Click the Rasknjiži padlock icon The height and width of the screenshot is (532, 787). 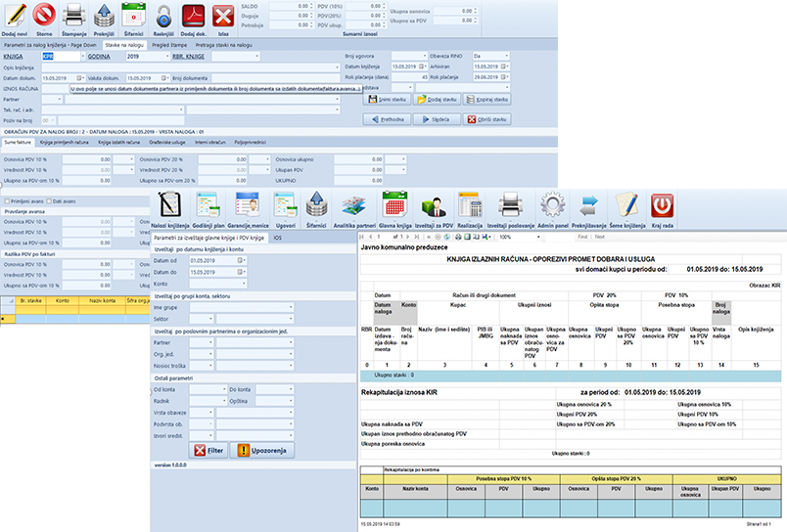[x=163, y=14]
